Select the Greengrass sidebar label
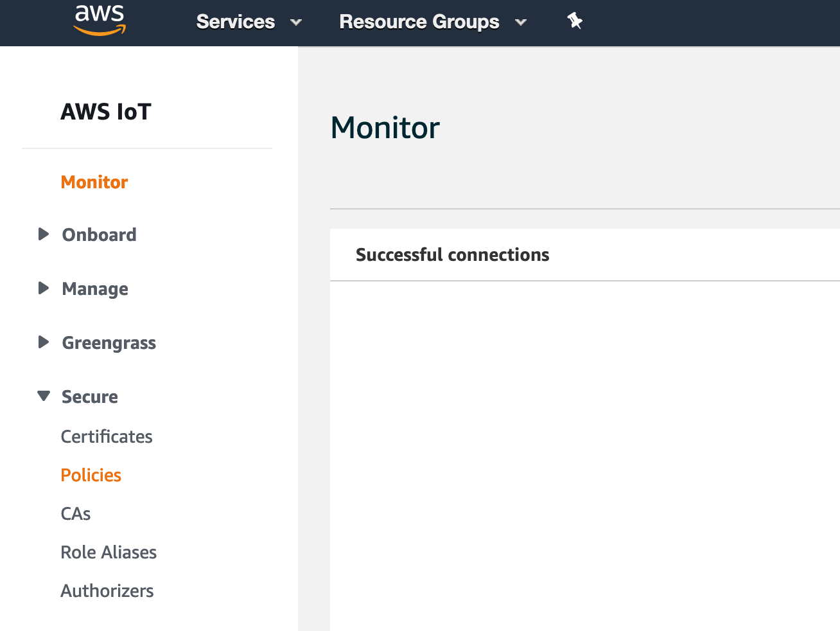This screenshot has width=840, height=631. tap(109, 343)
